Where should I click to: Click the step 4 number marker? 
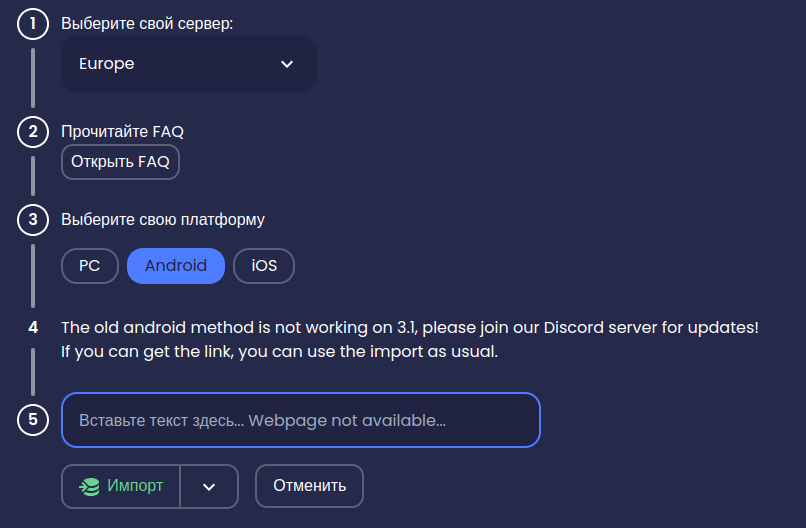coord(33,327)
